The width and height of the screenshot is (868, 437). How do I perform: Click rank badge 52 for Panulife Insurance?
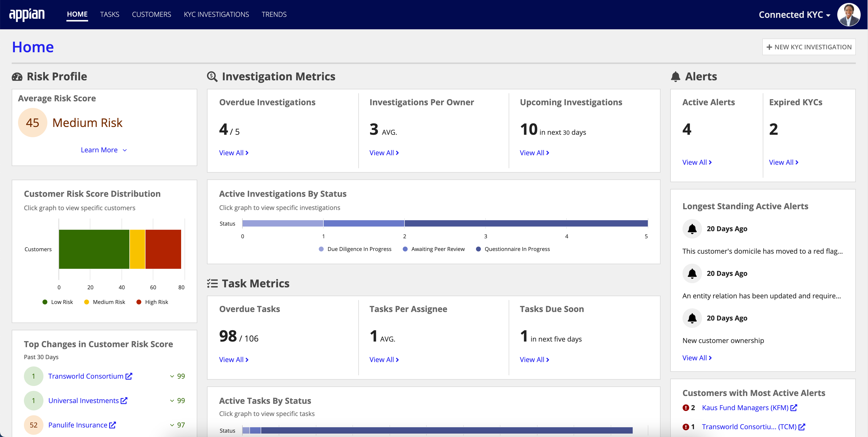[x=34, y=425]
